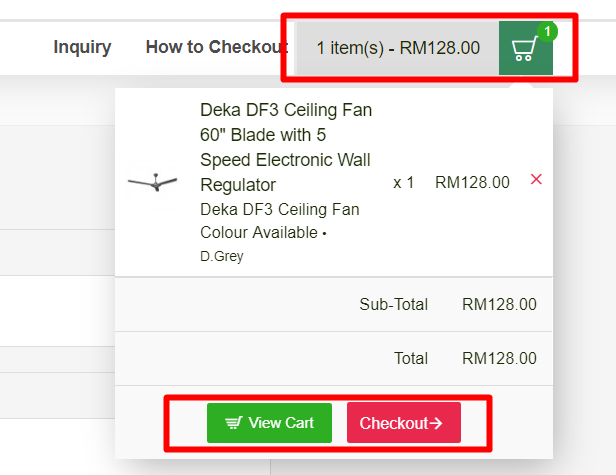The height and width of the screenshot is (475, 616).
Task: Click the green View Cart button
Action: (270, 423)
